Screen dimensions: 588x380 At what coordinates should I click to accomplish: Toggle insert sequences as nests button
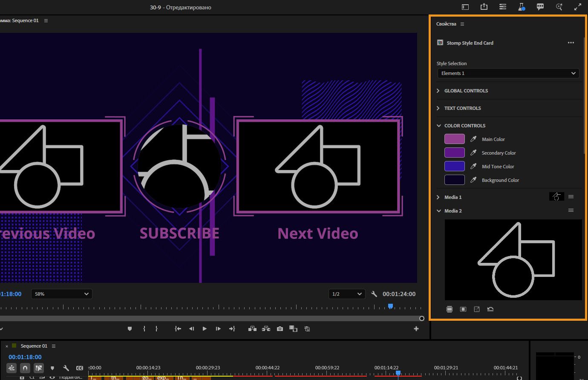pos(12,368)
